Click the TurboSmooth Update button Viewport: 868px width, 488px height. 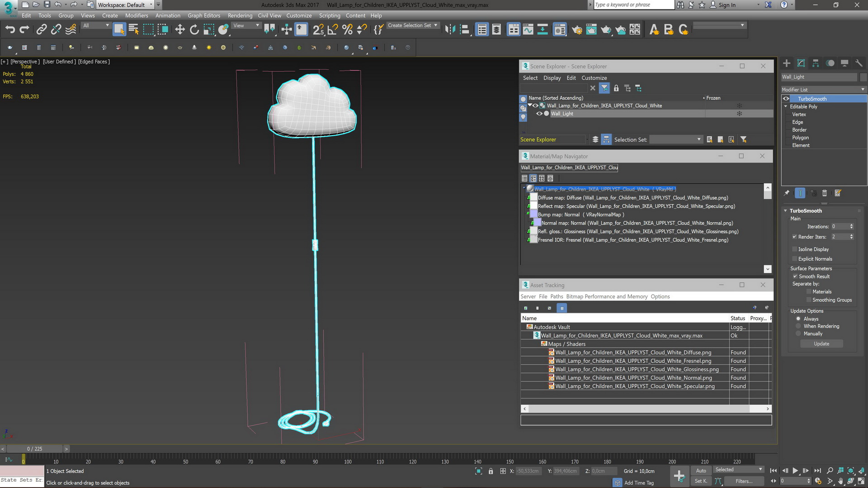pyautogui.click(x=821, y=344)
